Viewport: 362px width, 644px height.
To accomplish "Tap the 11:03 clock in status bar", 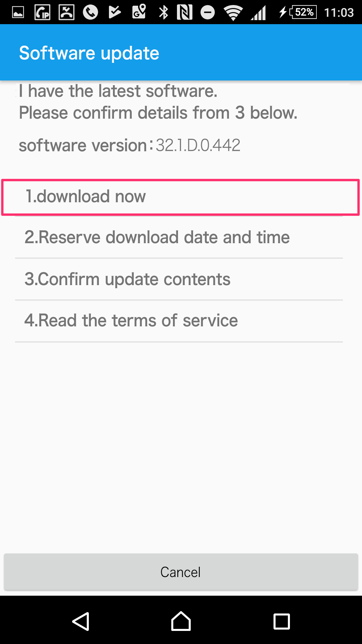I will click(339, 13).
